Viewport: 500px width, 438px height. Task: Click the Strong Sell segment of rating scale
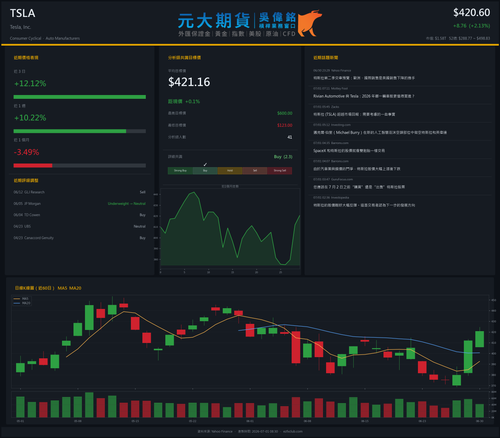280,171
